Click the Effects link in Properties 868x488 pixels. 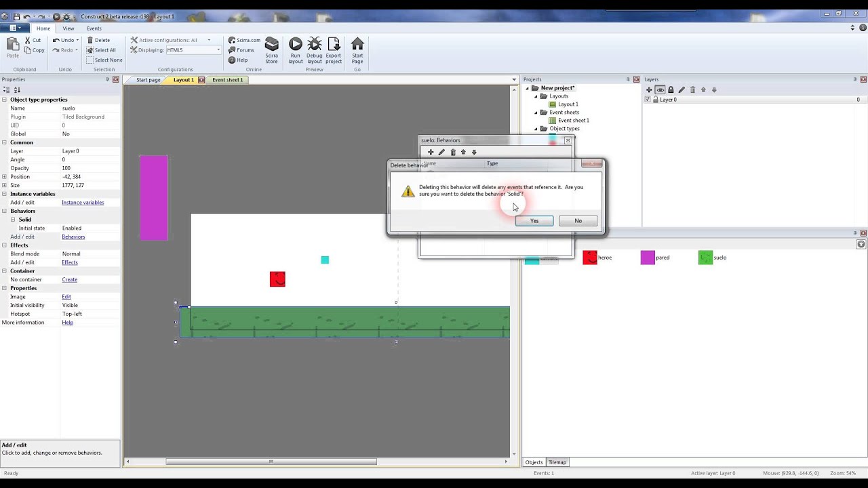click(x=70, y=262)
